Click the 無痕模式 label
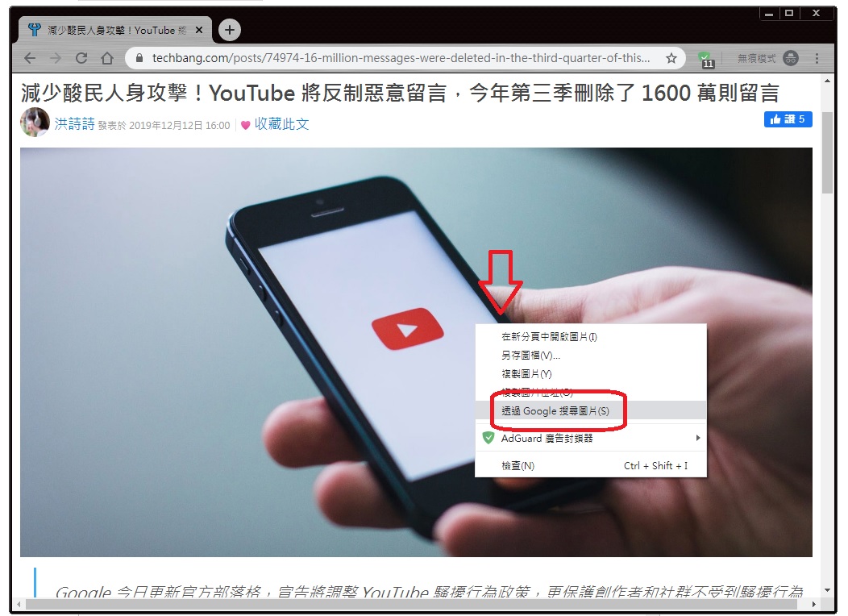 click(756, 58)
